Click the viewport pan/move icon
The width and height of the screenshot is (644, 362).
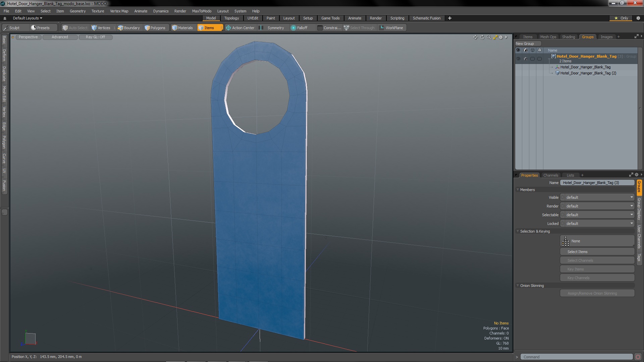475,37
